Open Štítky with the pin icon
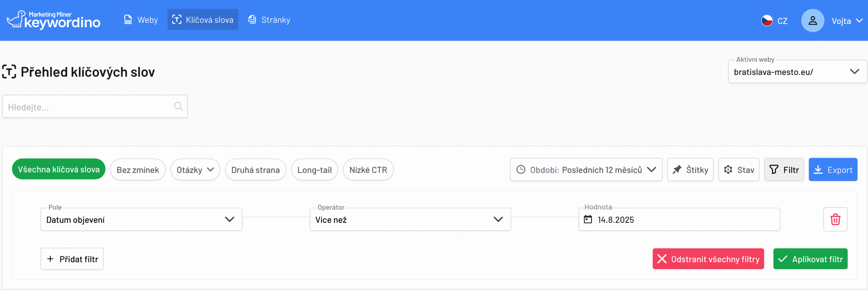Image resolution: width=868 pixels, height=291 pixels. [x=690, y=170]
